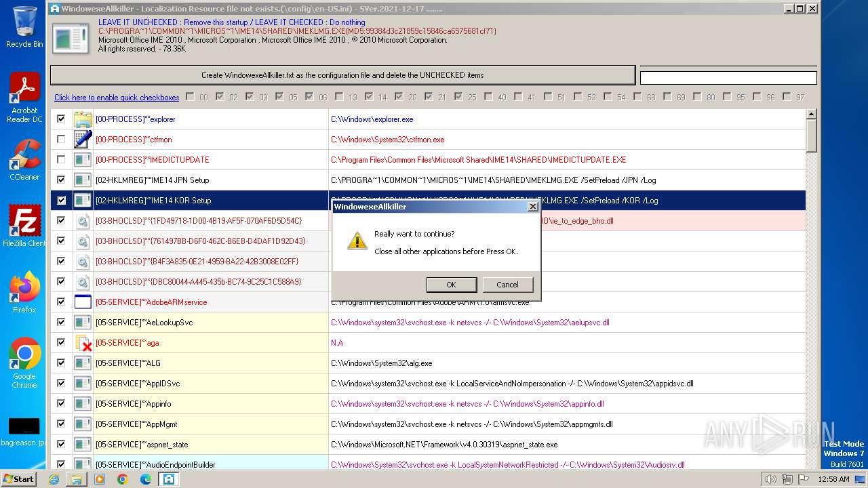This screenshot has height=488, width=868.
Task: Click the warning icon in the dialog
Action: pyautogui.click(x=357, y=240)
